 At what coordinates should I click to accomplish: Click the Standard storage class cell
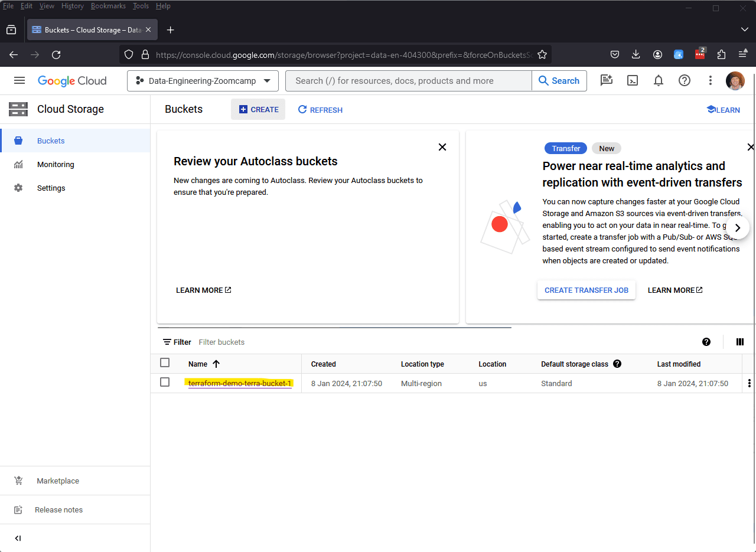click(x=556, y=383)
